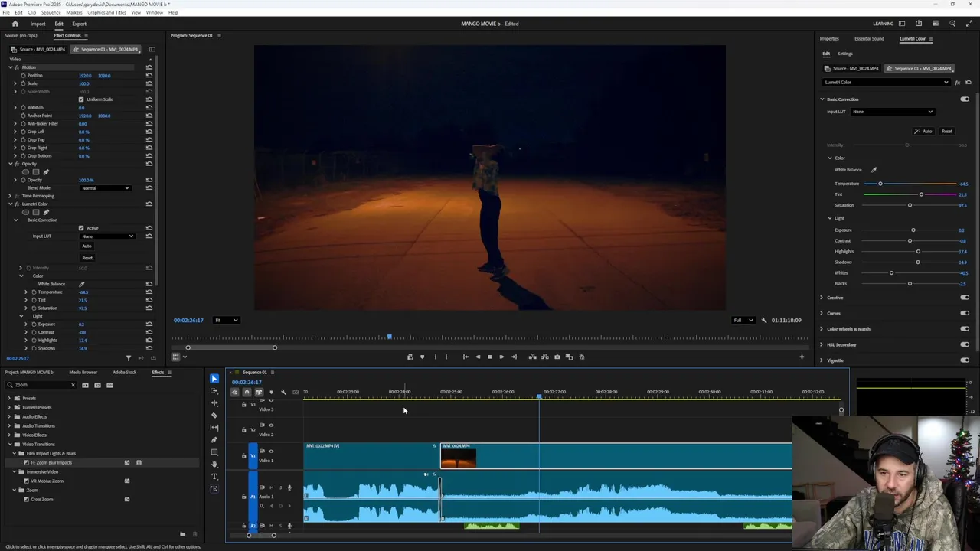Stop playback in Program monitor
The width and height of the screenshot is (980, 551).
click(489, 357)
